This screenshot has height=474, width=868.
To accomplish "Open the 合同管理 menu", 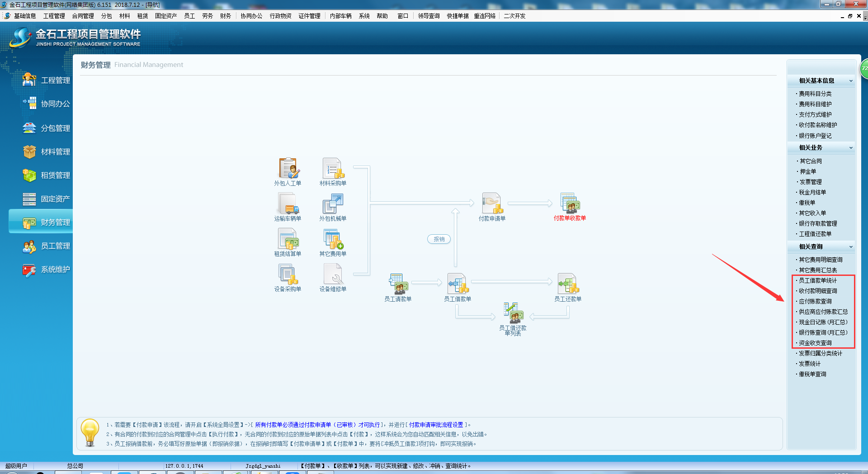I will (83, 16).
